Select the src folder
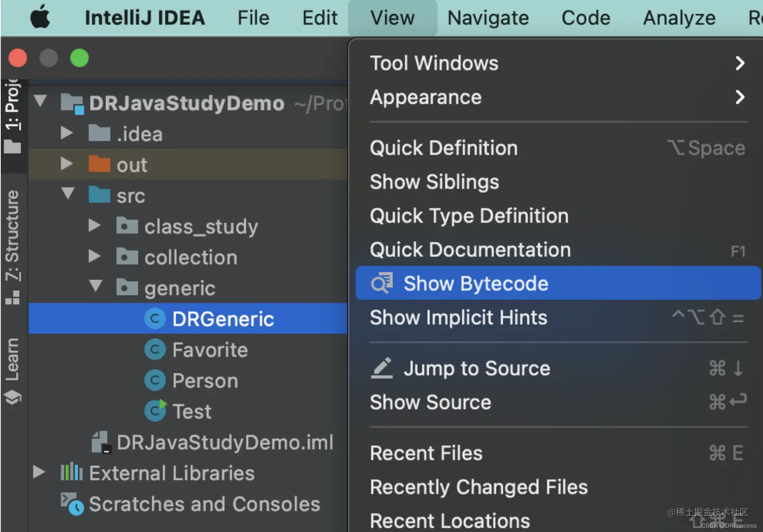 (x=131, y=196)
